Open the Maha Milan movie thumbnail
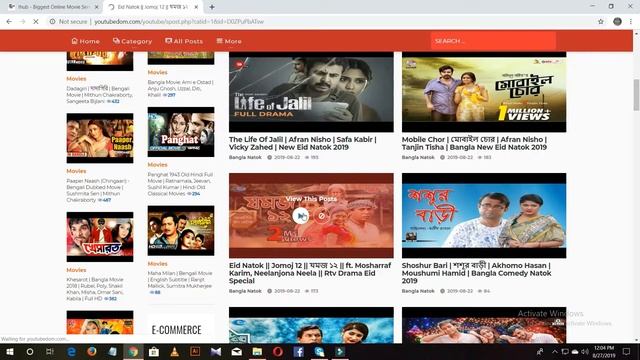Viewport: 640px width, 360px height. pyautogui.click(x=181, y=231)
